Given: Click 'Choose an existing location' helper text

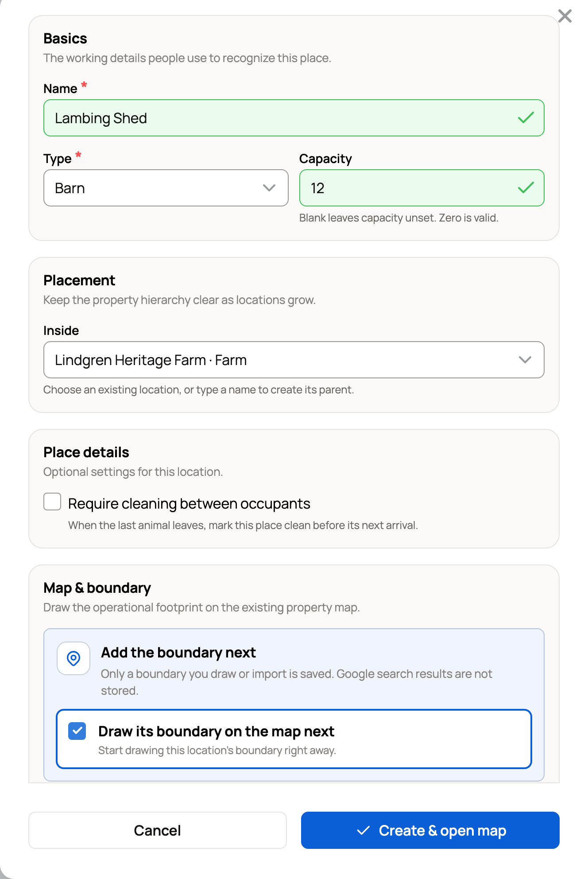Looking at the screenshot, I should point(199,390).
